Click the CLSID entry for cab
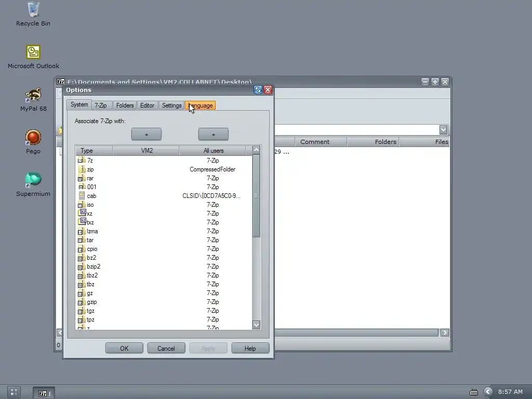This screenshot has width=532, height=399. 211,196
